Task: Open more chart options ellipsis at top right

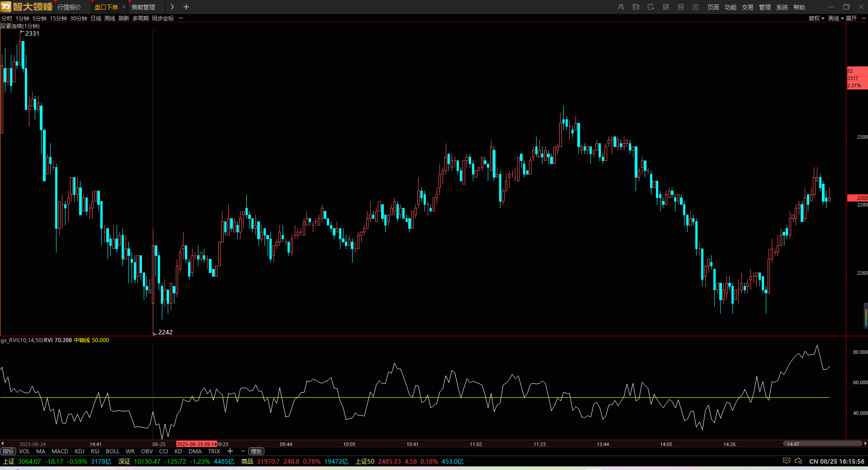Action: [x=863, y=18]
